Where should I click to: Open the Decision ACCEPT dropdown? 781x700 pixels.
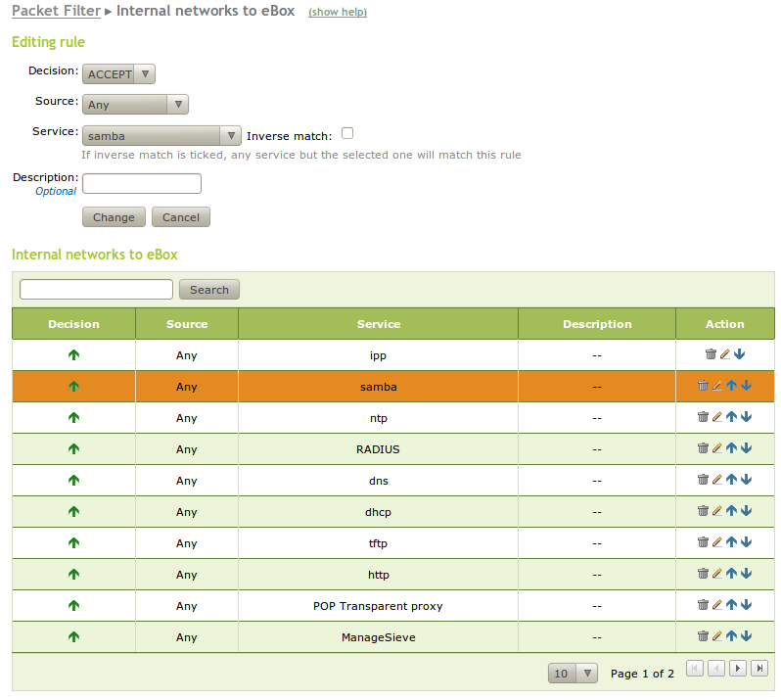[118, 74]
